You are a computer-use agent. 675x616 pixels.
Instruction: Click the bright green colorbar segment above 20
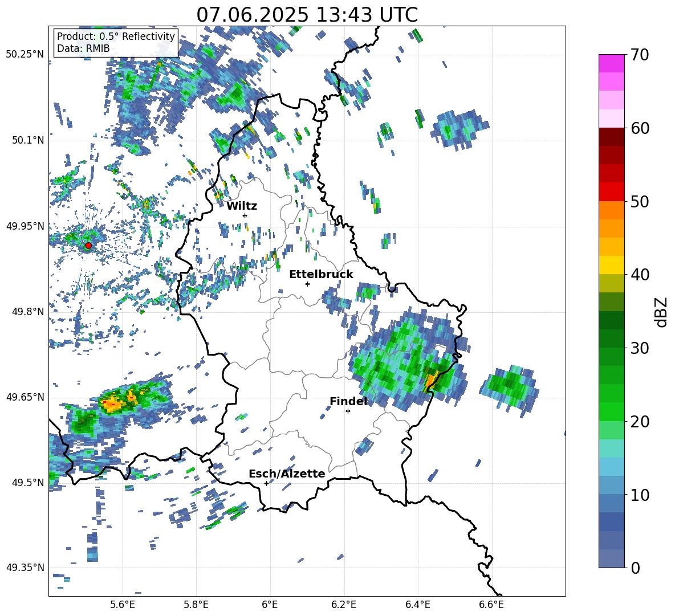coord(611,411)
